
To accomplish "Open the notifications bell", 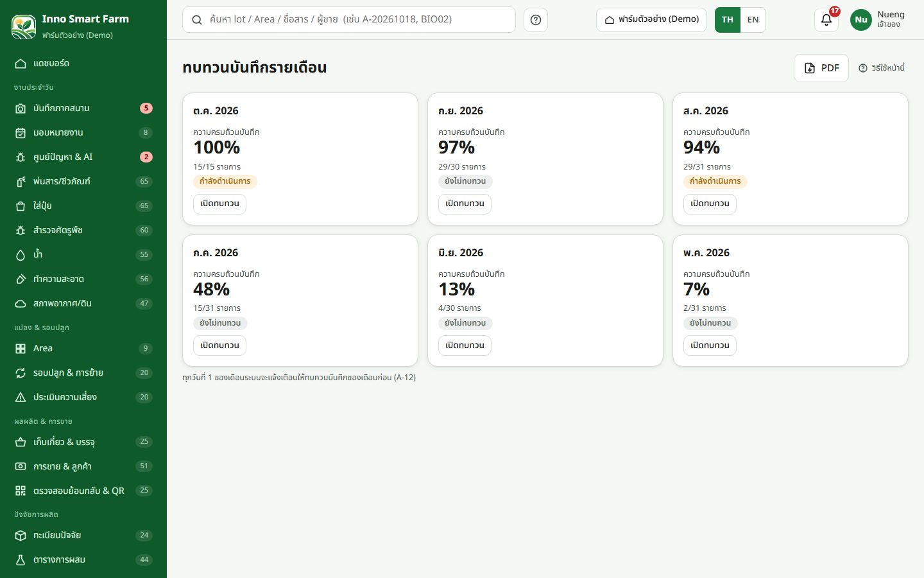I will 826,20.
